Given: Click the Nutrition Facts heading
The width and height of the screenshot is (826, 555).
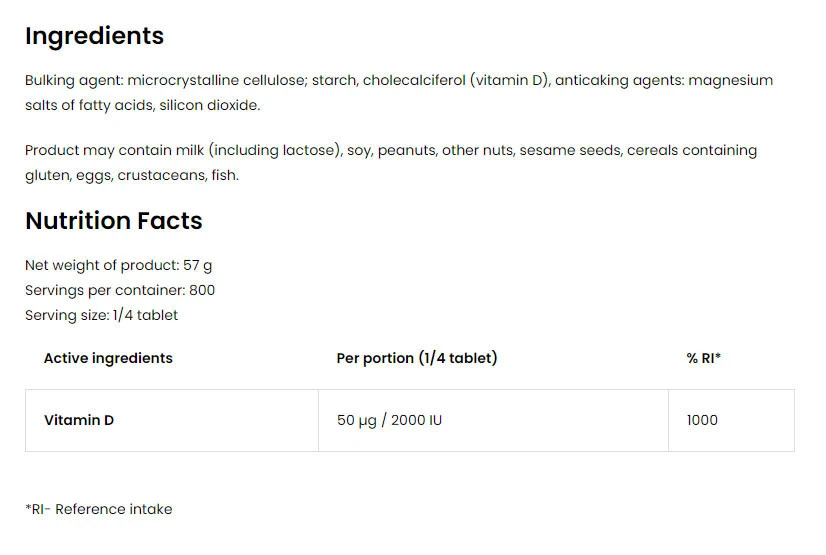Looking at the screenshot, I should coord(113,221).
